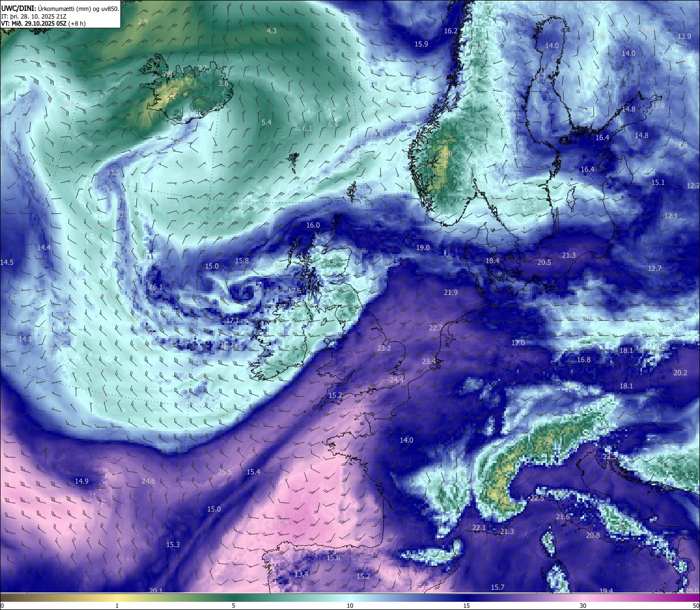Click the valid time line 'VT: Mið. 29.10.2025 05Z (+8 h)'
The image size is (700, 610).
click(43, 24)
